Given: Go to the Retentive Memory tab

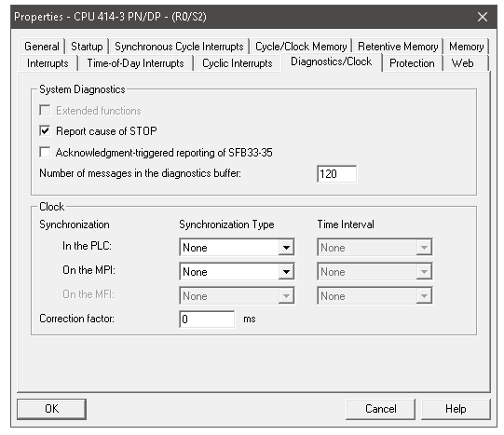Looking at the screenshot, I should click(x=398, y=47).
